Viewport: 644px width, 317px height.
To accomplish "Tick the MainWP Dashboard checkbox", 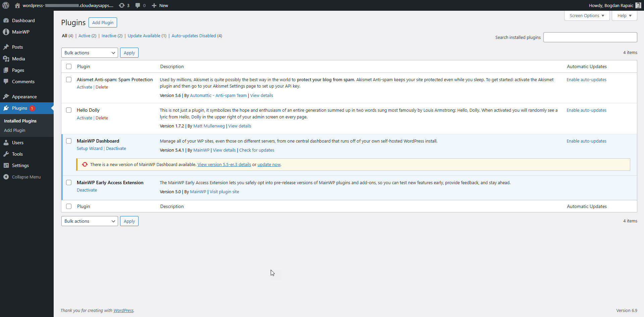I will pyautogui.click(x=69, y=141).
